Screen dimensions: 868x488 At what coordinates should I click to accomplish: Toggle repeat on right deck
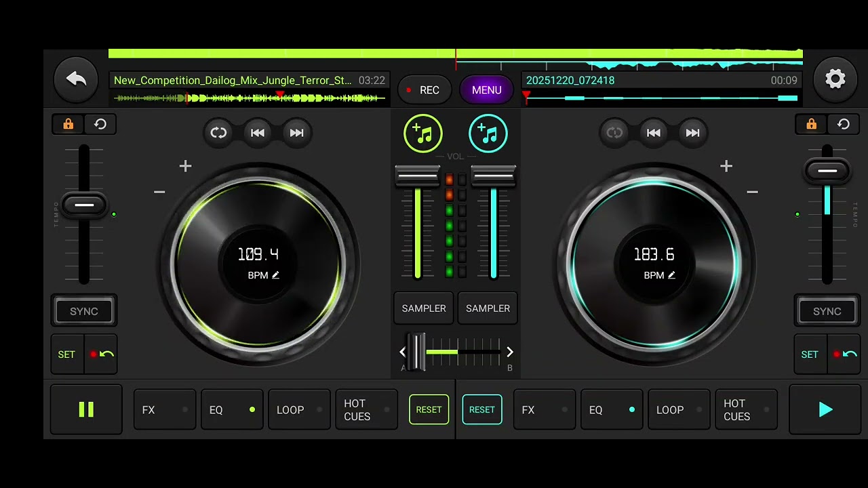click(614, 133)
